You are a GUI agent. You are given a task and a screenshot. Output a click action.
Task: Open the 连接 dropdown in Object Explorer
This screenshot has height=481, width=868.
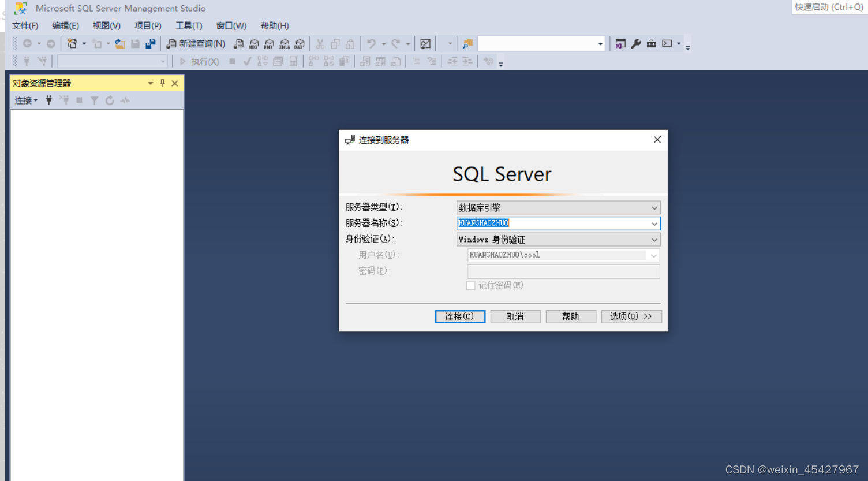pos(26,100)
